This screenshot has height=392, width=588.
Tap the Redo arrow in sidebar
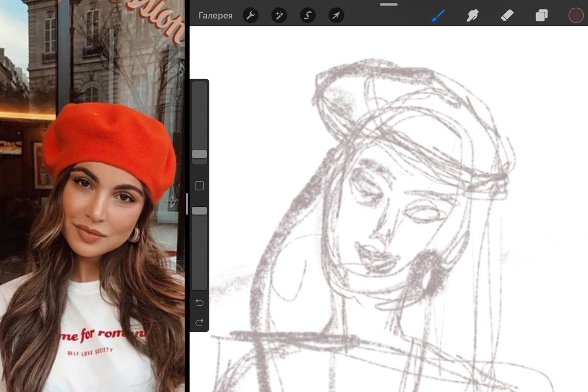tap(199, 322)
